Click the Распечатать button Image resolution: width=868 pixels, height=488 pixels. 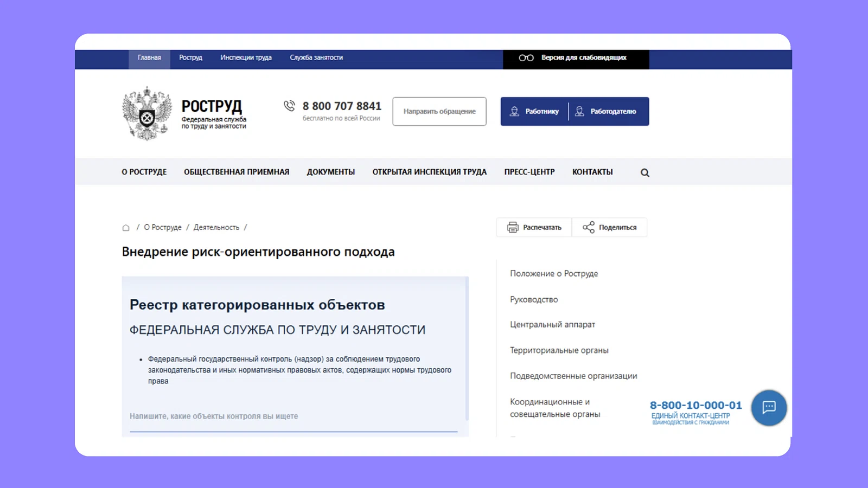tap(534, 227)
